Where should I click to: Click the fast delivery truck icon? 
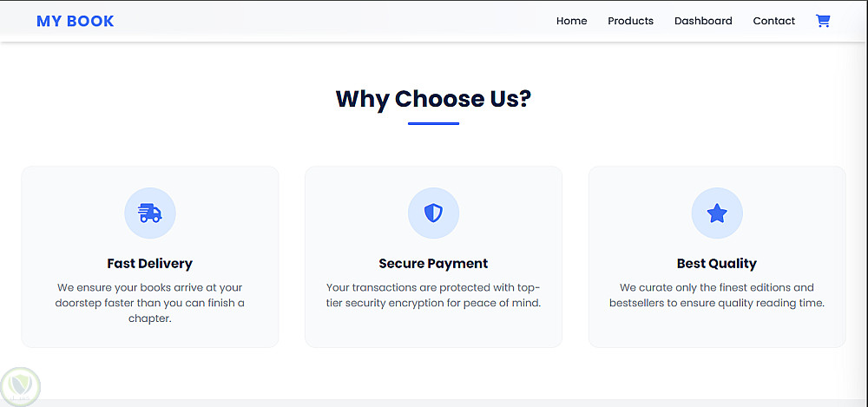(150, 213)
